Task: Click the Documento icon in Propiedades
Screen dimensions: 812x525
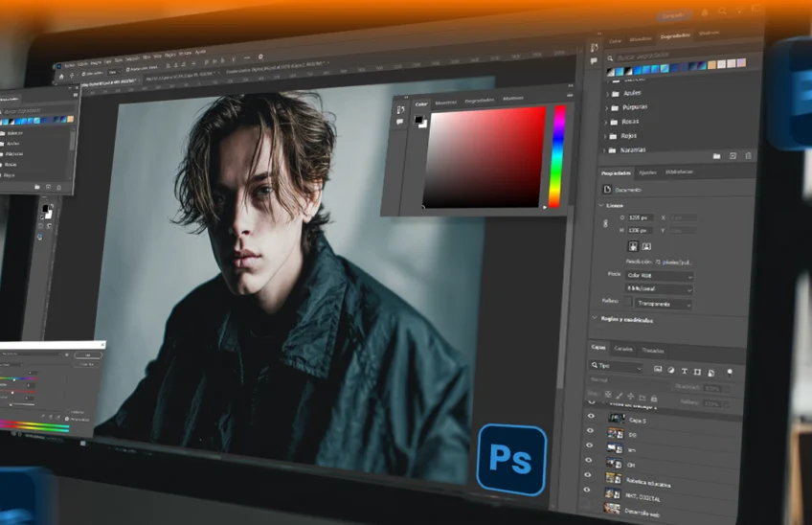Action: pos(607,190)
